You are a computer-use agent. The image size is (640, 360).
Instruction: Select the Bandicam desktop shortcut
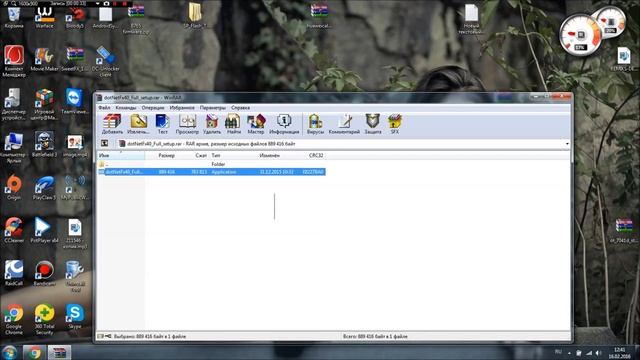pyautogui.click(x=44, y=273)
